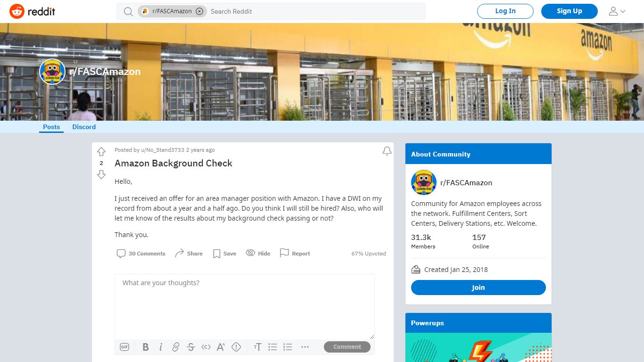Image resolution: width=644 pixels, height=362 pixels.
Task: Open r/FASCAmazon link in About Community
Action: tap(466, 183)
